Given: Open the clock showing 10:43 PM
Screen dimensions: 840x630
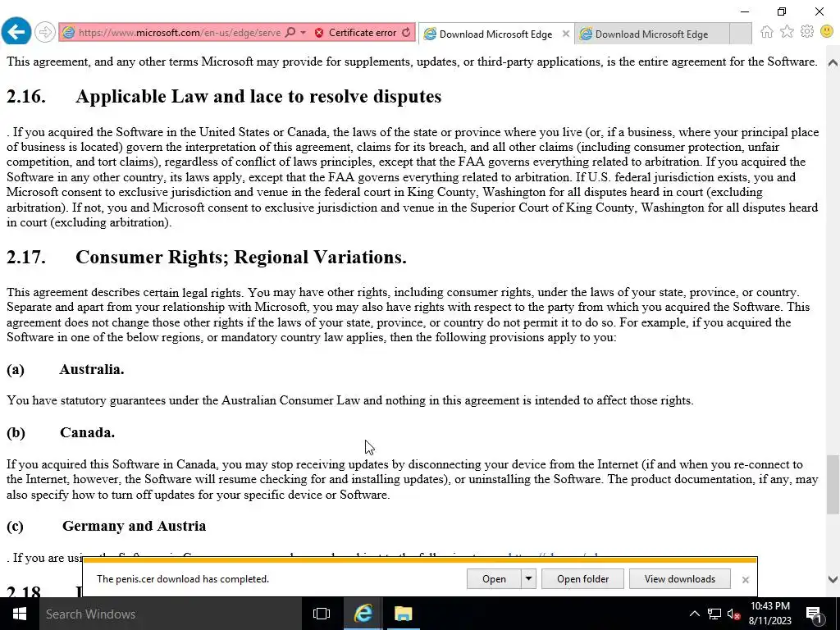Looking at the screenshot, I should click(x=769, y=614).
